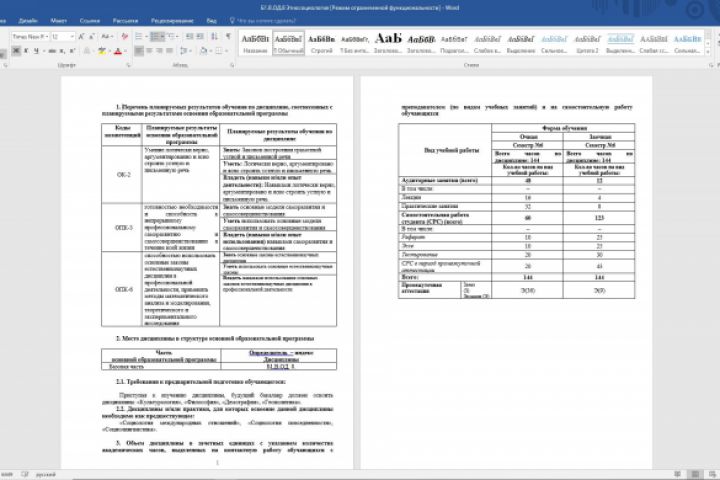Toggle justify paragraph alignment
This screenshot has height=480, width=720.
coord(169,51)
